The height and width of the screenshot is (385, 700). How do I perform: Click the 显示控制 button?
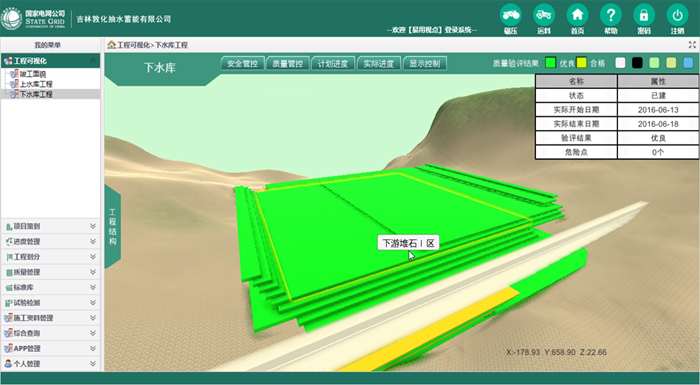pos(425,63)
